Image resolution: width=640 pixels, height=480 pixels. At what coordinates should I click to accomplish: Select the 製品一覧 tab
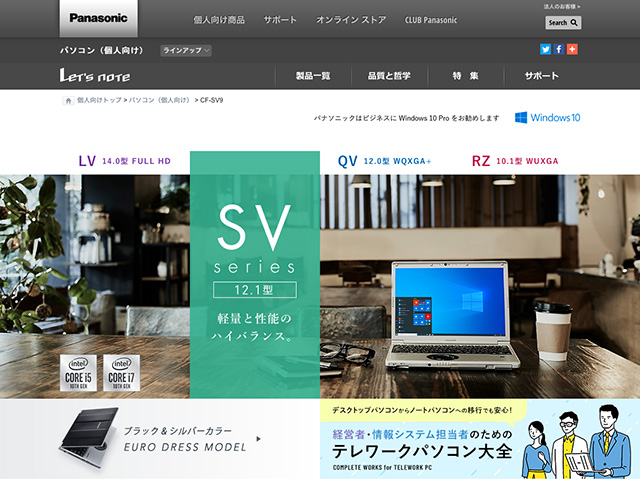tap(313, 76)
